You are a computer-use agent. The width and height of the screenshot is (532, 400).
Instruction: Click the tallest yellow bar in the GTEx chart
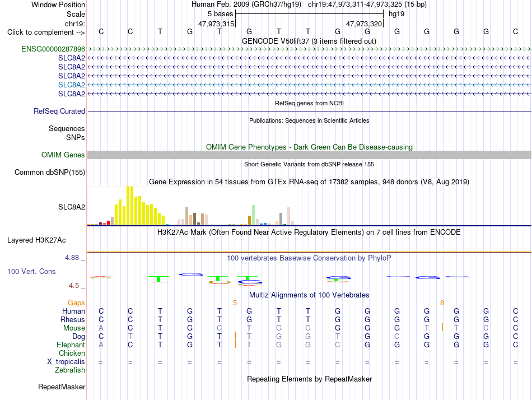[128, 206]
